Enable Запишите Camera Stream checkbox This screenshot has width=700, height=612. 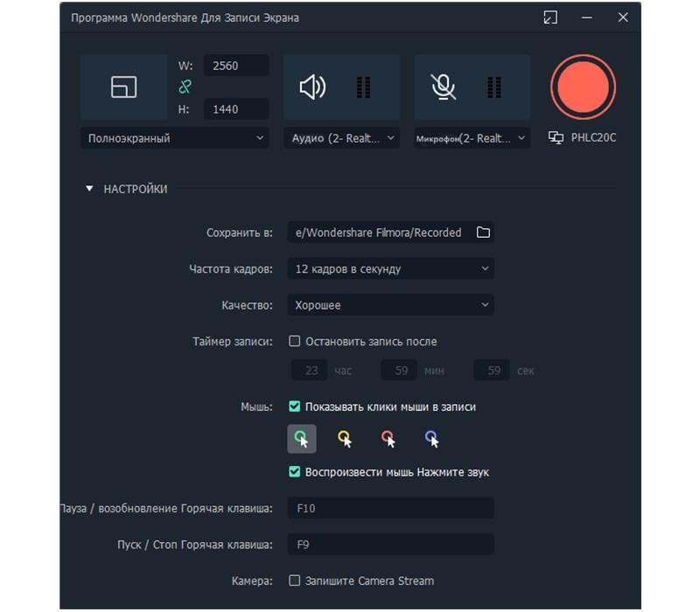click(x=295, y=581)
